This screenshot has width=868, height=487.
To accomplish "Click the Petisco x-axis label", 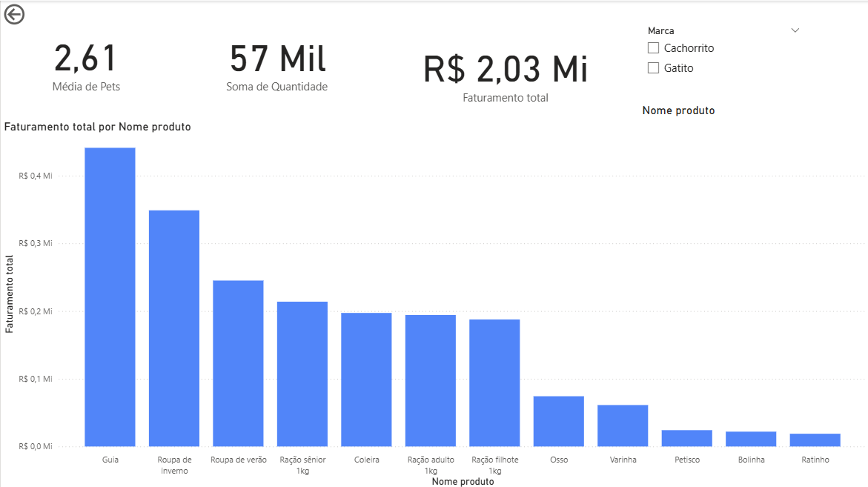I will (x=687, y=460).
